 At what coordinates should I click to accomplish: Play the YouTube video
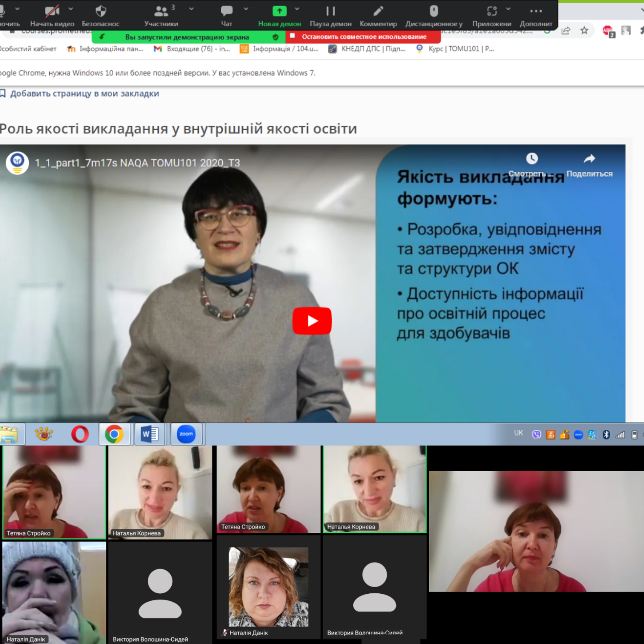[312, 321]
